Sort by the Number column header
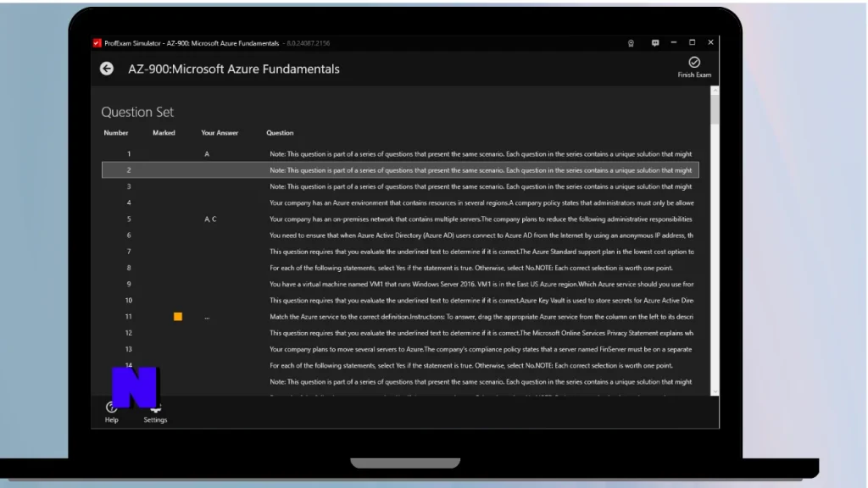The image size is (868, 488). point(115,133)
